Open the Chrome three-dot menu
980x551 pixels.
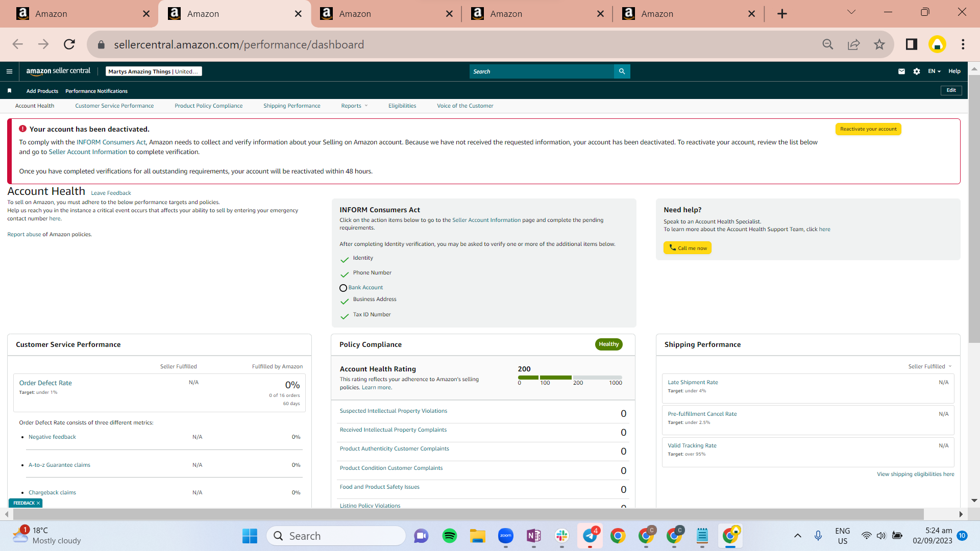click(x=963, y=44)
